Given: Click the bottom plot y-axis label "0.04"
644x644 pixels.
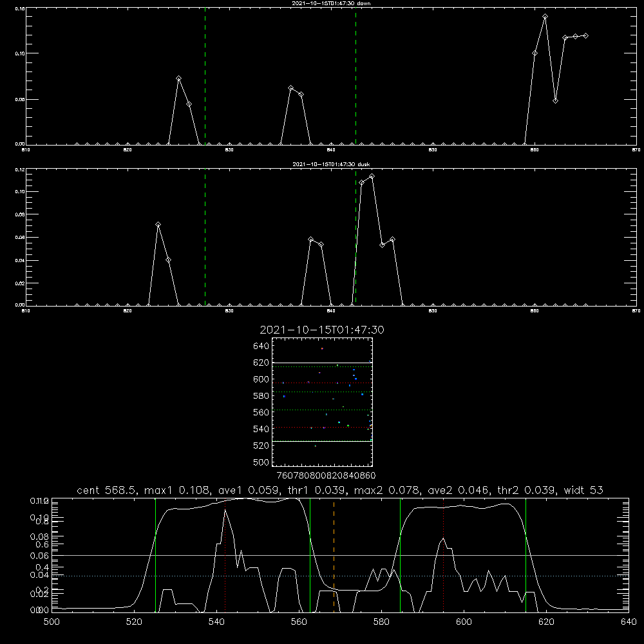Looking at the screenshot, I should [x=39, y=575].
